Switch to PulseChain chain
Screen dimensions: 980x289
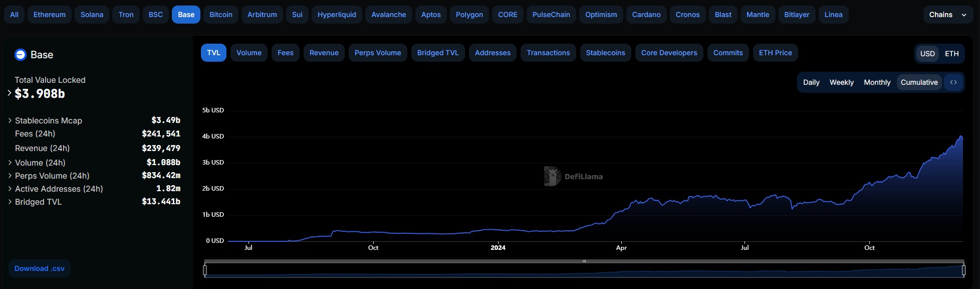pyautogui.click(x=551, y=15)
